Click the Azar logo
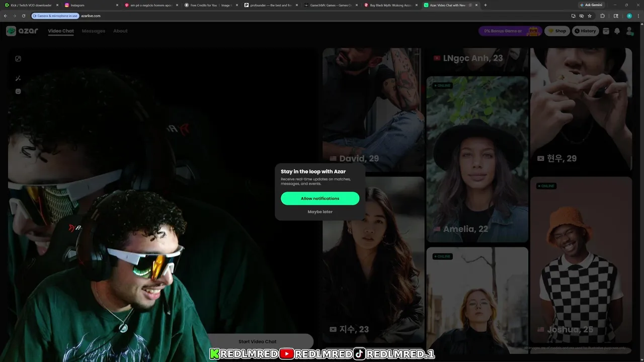This screenshot has height=362, width=644. coord(22,31)
